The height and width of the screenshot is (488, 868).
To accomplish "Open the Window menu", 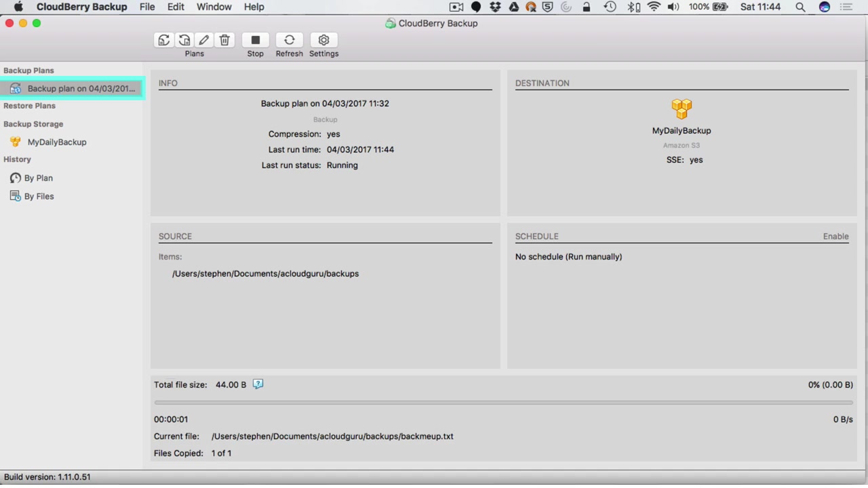I will point(214,7).
